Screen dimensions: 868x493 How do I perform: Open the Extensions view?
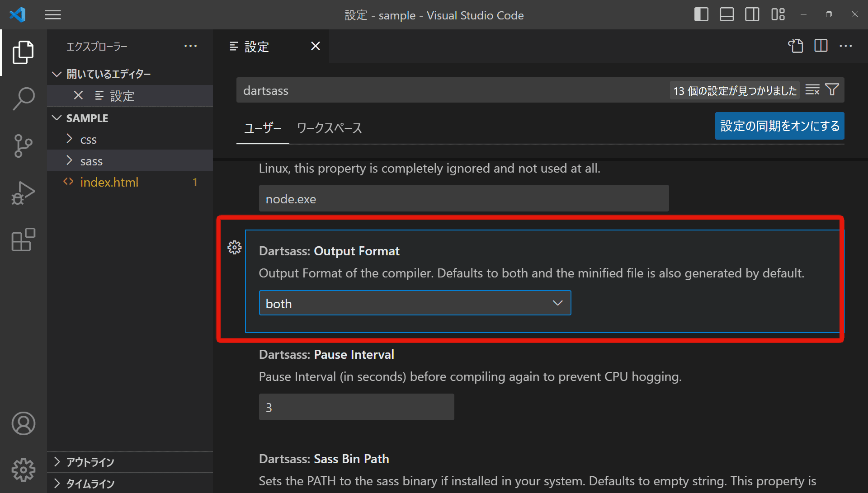tap(24, 239)
